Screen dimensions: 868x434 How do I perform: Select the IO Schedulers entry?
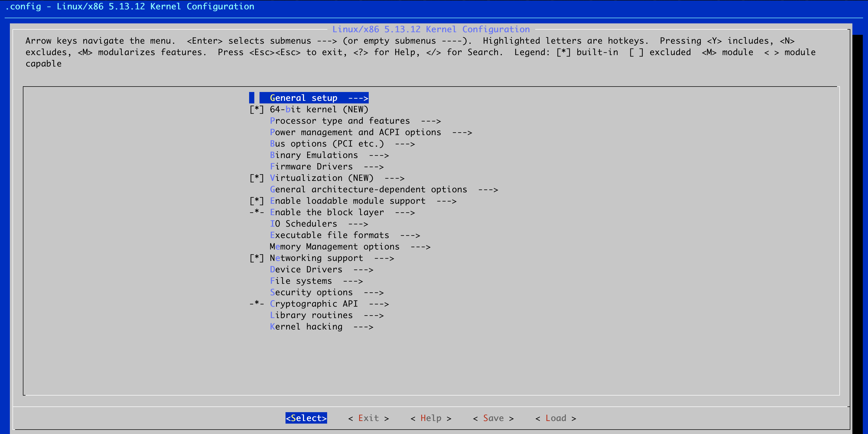(303, 224)
